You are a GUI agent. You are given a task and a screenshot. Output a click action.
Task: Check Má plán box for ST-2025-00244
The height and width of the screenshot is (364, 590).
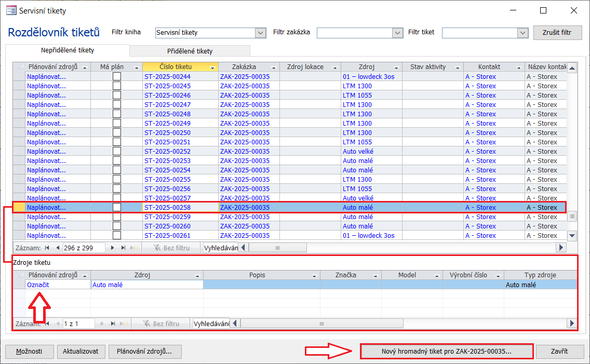[x=117, y=77]
